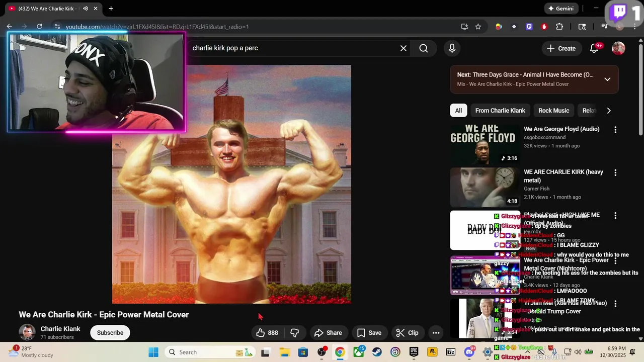Open Discord from the taskbar
The width and height of the screenshot is (644, 362).
click(469, 352)
